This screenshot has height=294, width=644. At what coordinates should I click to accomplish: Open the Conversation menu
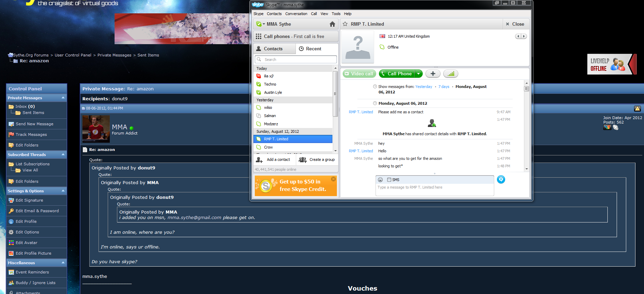point(296,14)
